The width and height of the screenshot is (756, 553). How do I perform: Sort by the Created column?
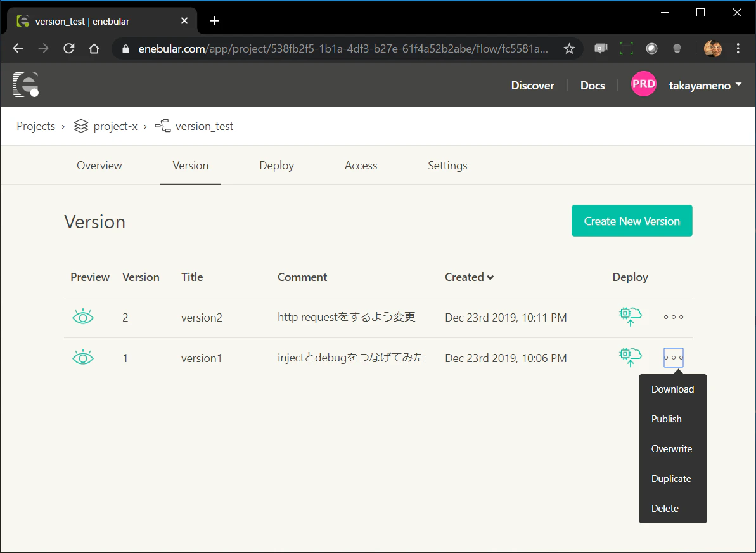(469, 277)
